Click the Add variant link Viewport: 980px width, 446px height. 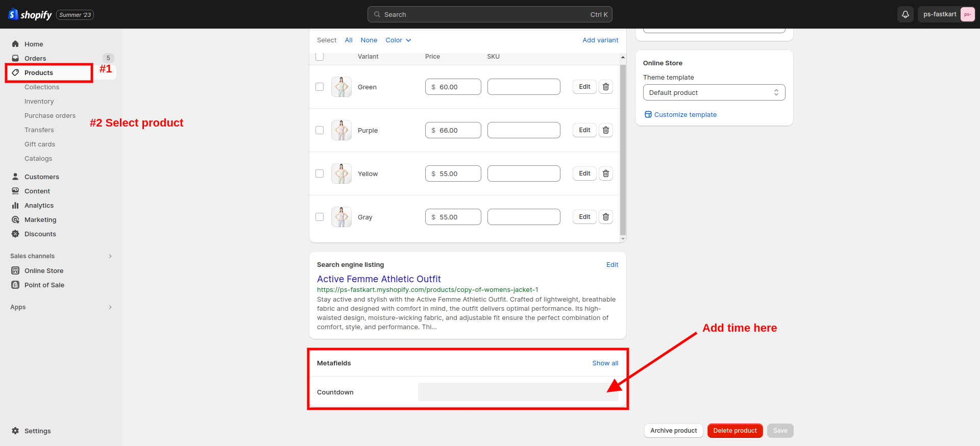(600, 40)
